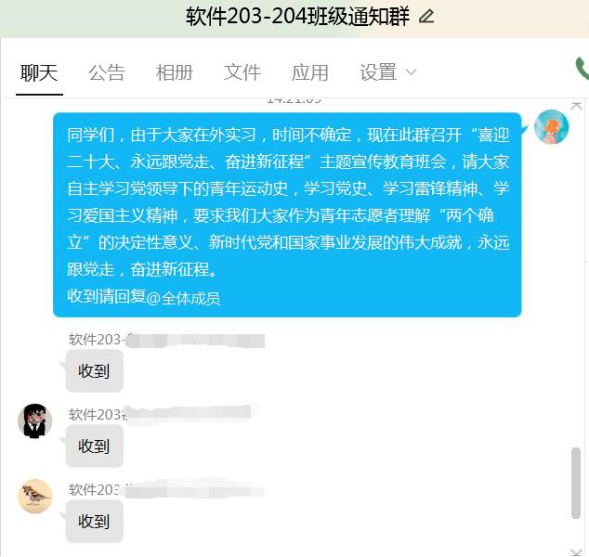
Task: Click the @全体成员 mention in blue message
Action: point(183,299)
